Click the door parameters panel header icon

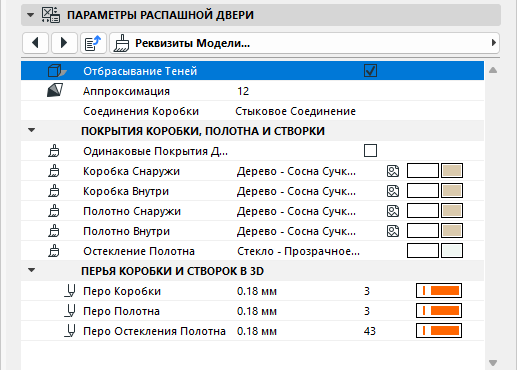point(51,15)
